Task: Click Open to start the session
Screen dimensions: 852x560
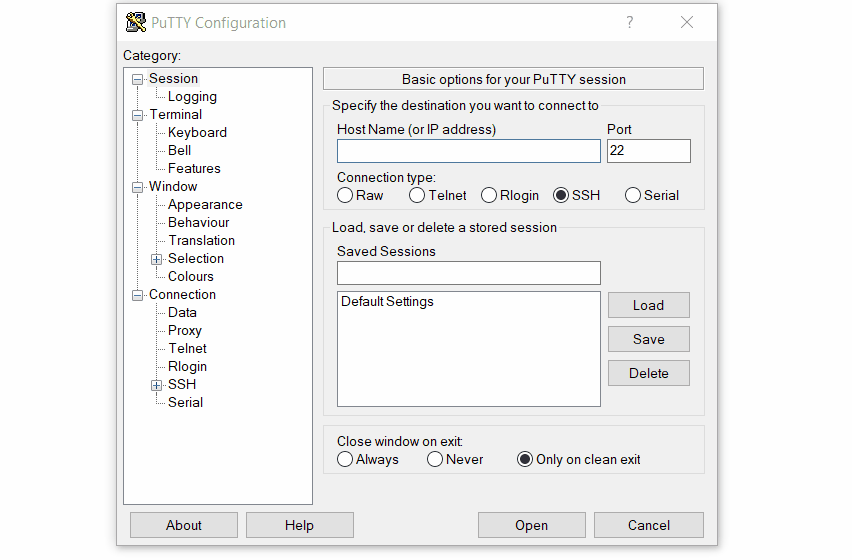Action: [x=531, y=525]
